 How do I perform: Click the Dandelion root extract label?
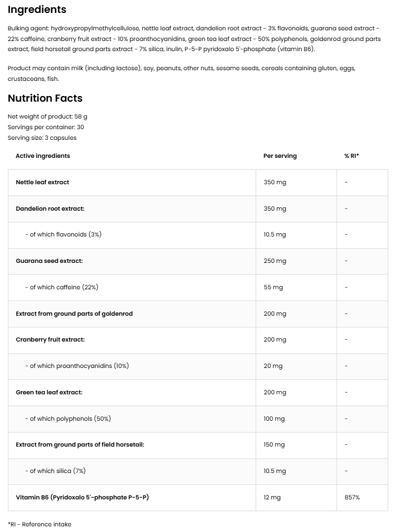[x=50, y=208]
